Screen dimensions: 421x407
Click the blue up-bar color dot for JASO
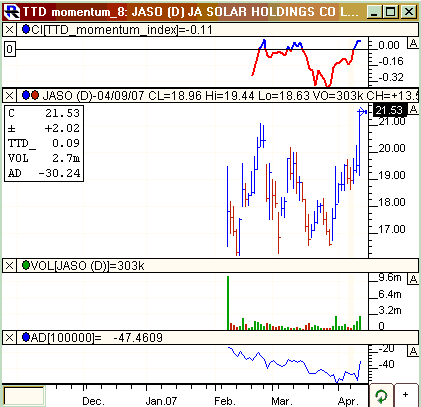[26, 95]
